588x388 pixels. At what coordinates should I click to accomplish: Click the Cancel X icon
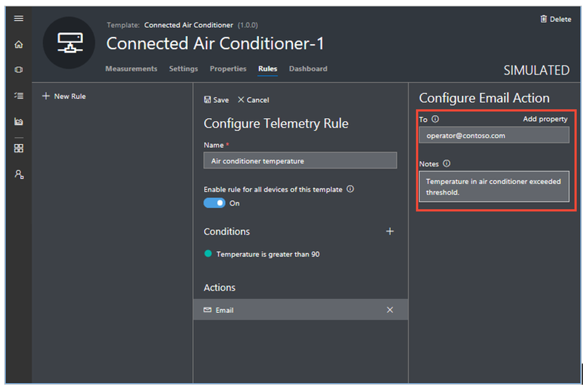point(241,100)
